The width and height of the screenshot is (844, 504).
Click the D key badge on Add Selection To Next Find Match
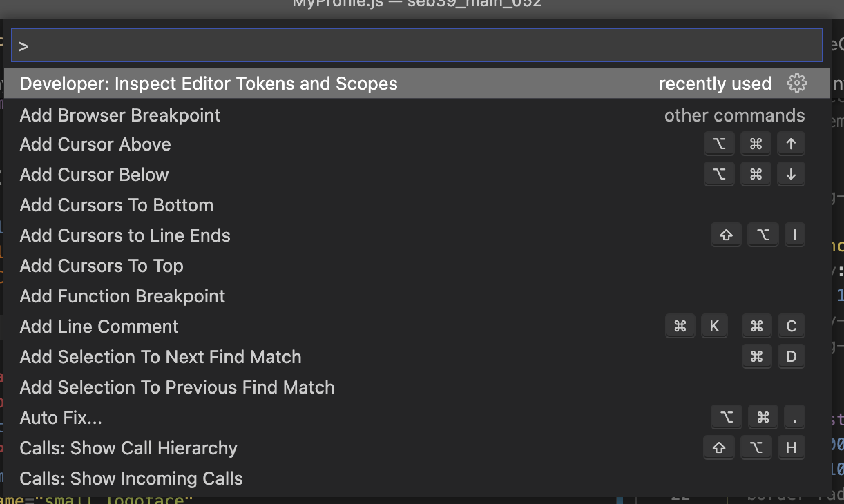pyautogui.click(x=791, y=356)
